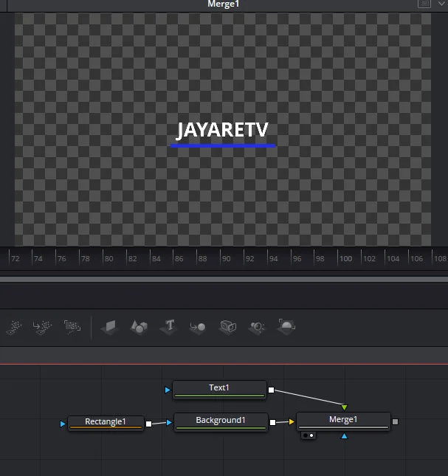The image size is (448, 476).
Task: Select the Rectangle1 mask node
Action: coord(106,423)
